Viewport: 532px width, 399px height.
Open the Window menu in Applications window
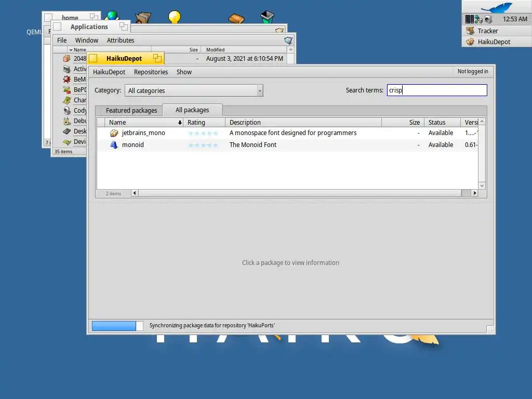(x=87, y=40)
